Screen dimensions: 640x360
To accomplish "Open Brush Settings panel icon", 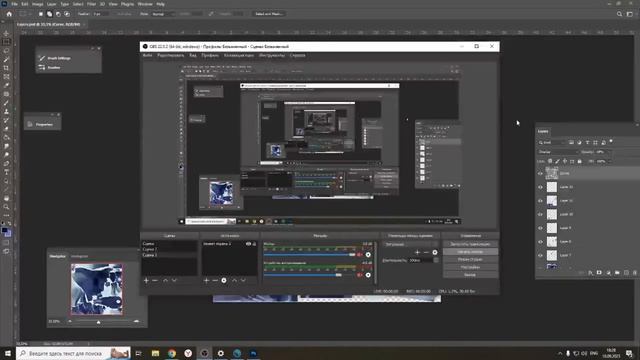I will point(42,58).
